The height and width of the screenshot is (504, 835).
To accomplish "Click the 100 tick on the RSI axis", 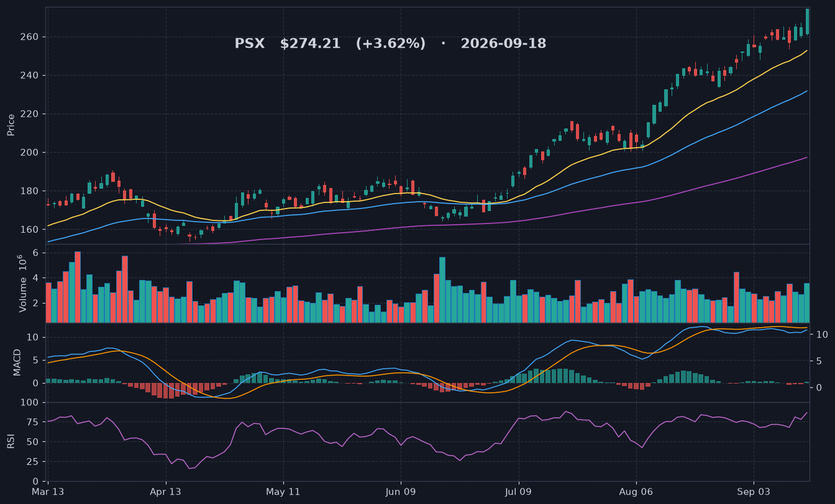I will 30,403.
